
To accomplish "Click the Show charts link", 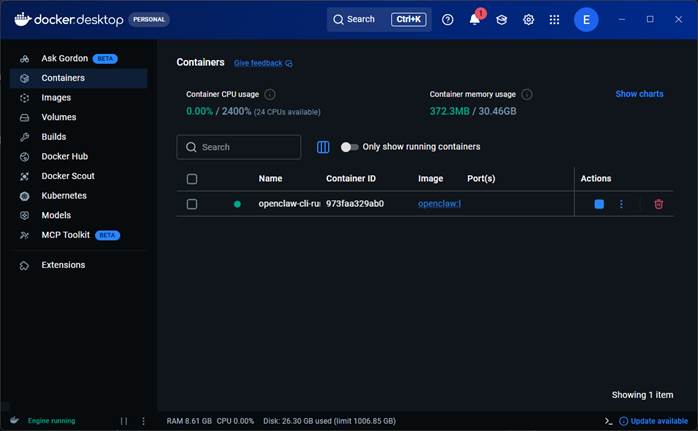I will point(639,94).
